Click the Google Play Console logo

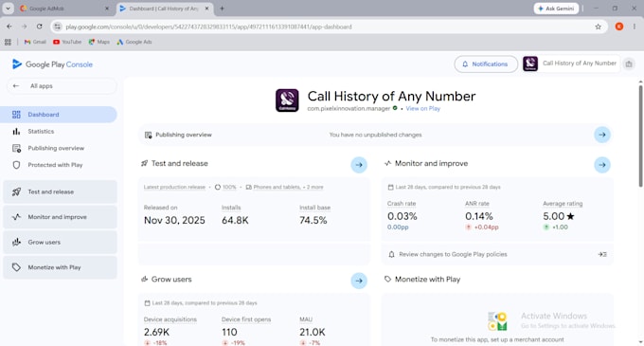pos(53,64)
